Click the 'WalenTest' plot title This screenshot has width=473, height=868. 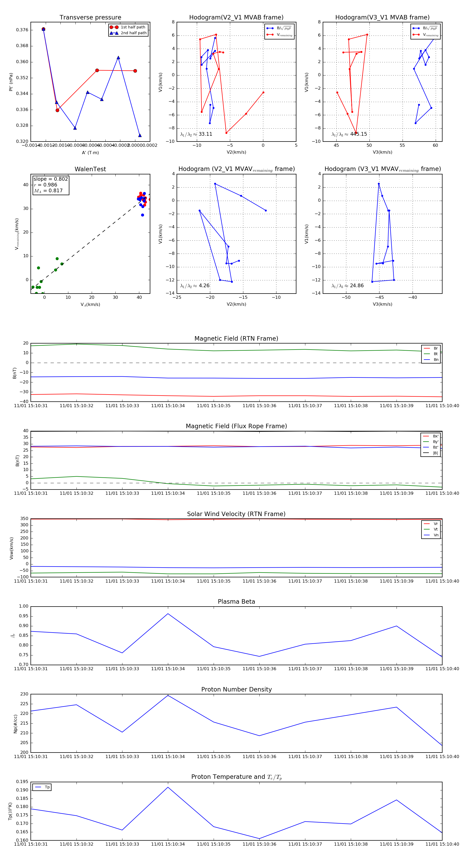(x=90, y=169)
